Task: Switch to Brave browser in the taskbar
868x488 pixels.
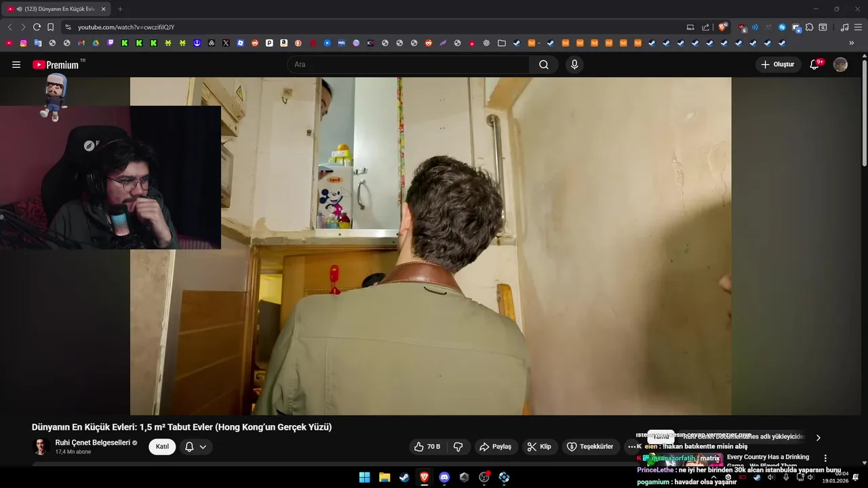Action: pyautogui.click(x=425, y=477)
